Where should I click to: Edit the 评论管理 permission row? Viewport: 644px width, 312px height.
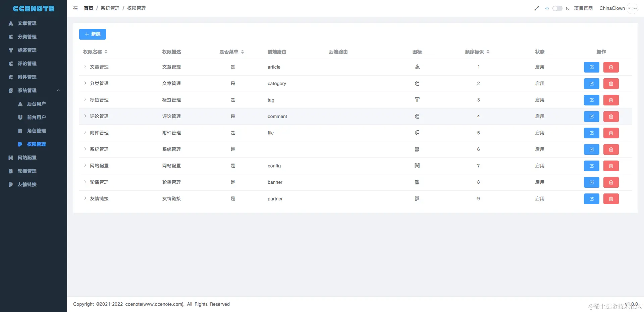click(591, 117)
